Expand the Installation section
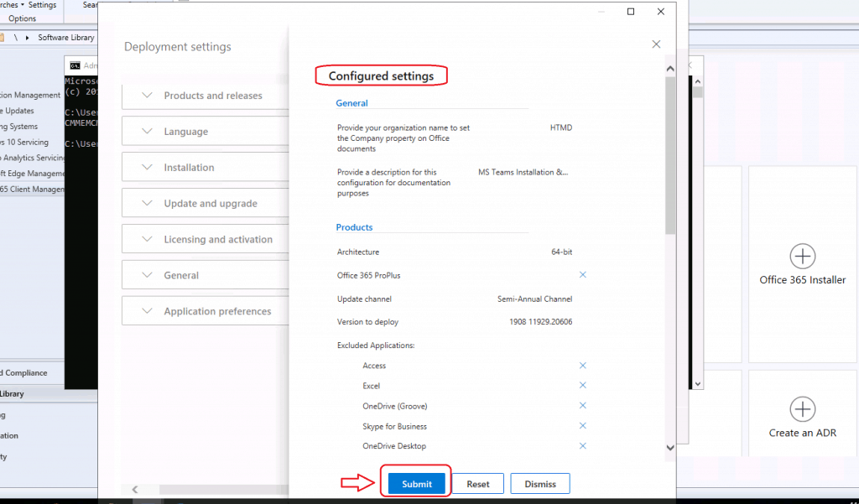 (x=206, y=167)
